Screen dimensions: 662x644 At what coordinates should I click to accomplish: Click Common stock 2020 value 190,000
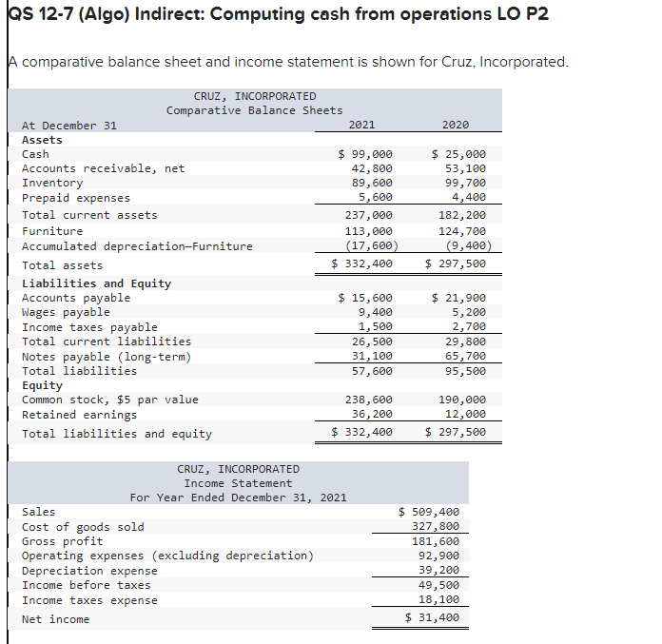[462, 400]
